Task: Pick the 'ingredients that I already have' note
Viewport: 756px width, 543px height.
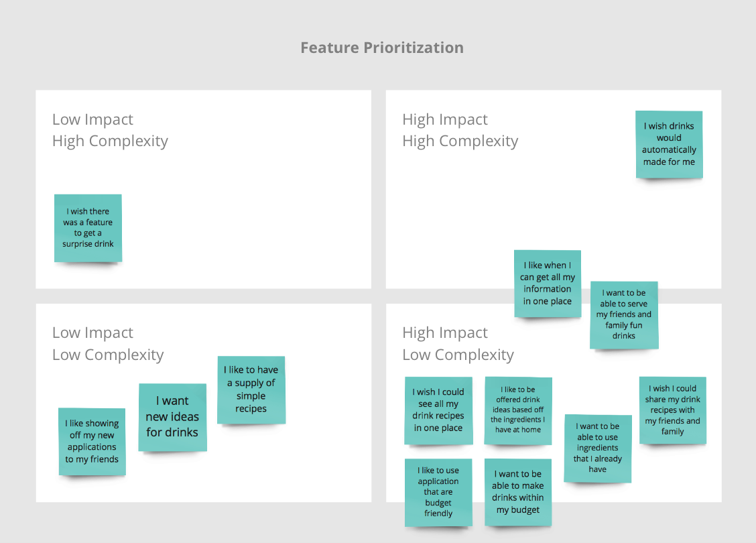Action: click(598, 448)
